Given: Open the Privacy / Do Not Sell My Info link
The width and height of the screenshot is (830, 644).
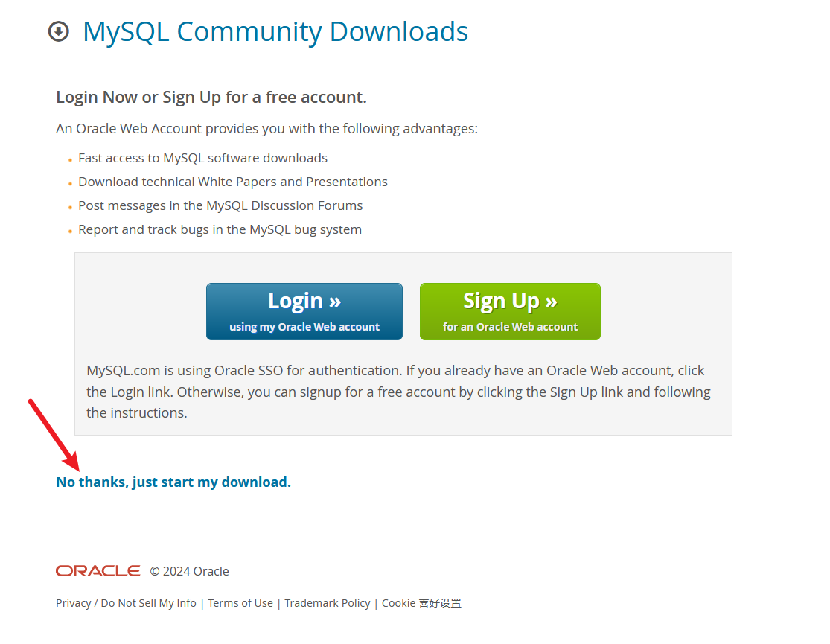Looking at the screenshot, I should (126, 603).
